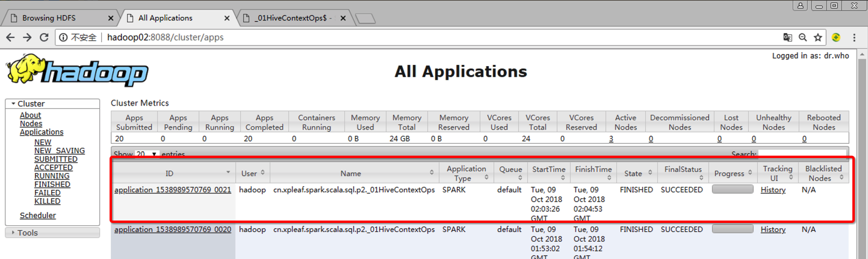
Task: Click the Rebooted Nodes count 0
Action: point(804,139)
